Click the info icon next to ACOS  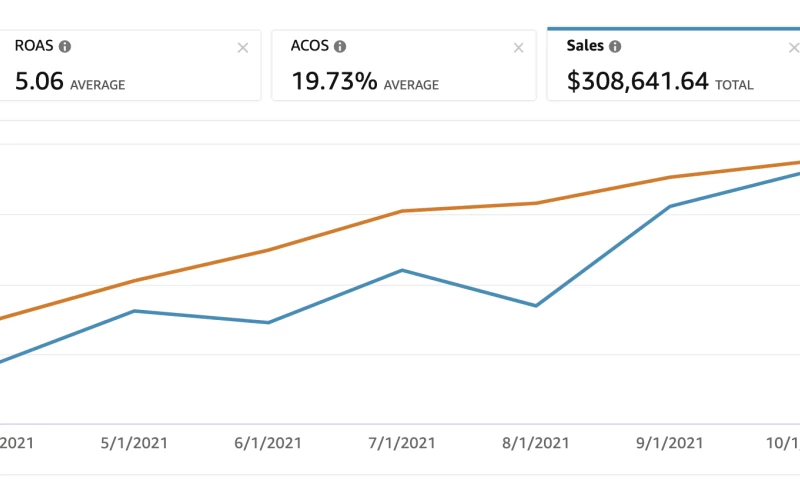pyautogui.click(x=340, y=46)
